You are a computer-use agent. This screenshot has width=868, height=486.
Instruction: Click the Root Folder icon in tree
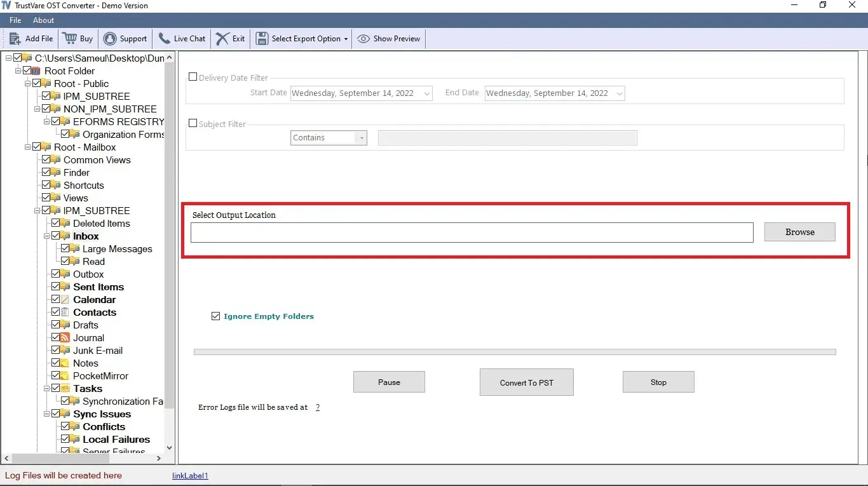(36, 71)
